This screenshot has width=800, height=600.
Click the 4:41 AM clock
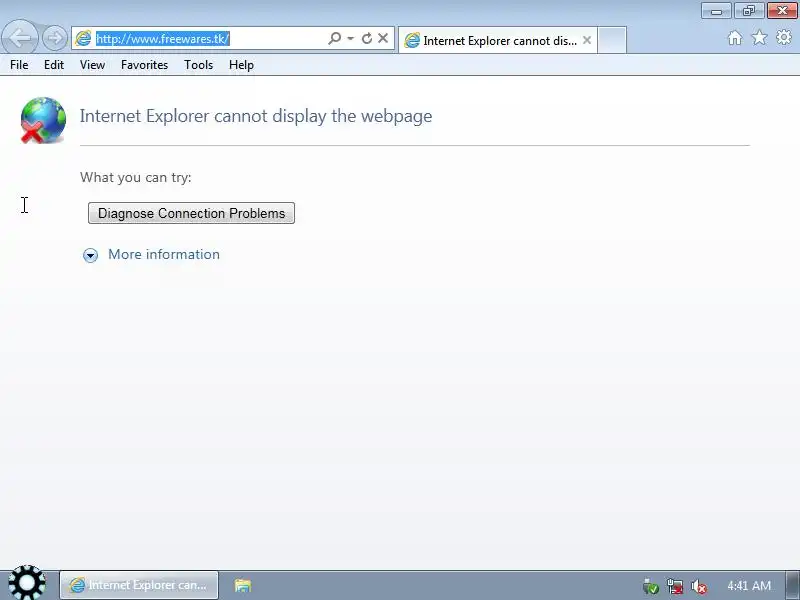pyautogui.click(x=749, y=586)
